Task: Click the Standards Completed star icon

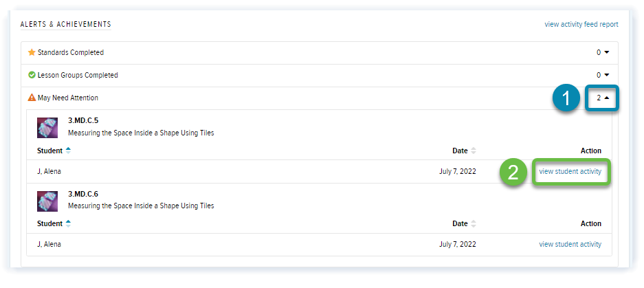Action: pyautogui.click(x=32, y=52)
